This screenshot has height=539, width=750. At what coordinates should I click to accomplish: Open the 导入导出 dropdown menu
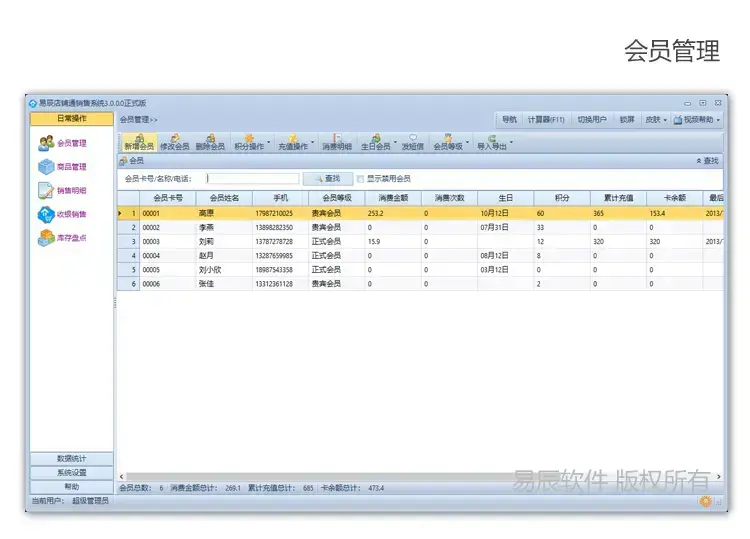[493, 142]
